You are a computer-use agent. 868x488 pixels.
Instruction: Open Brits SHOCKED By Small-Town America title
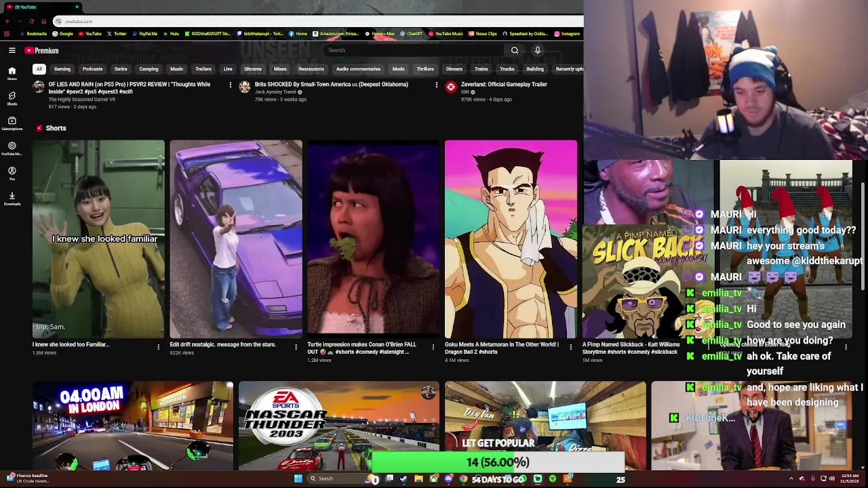(332, 84)
